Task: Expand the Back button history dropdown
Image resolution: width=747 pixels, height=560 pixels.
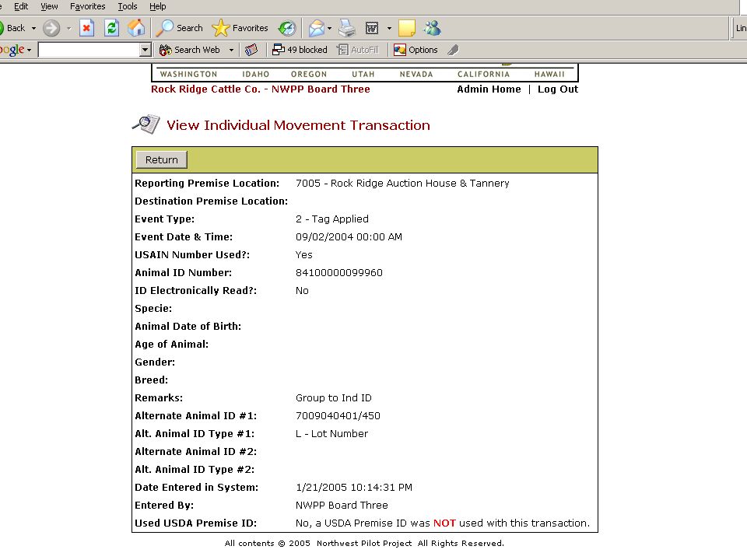Action: pyautogui.click(x=33, y=28)
